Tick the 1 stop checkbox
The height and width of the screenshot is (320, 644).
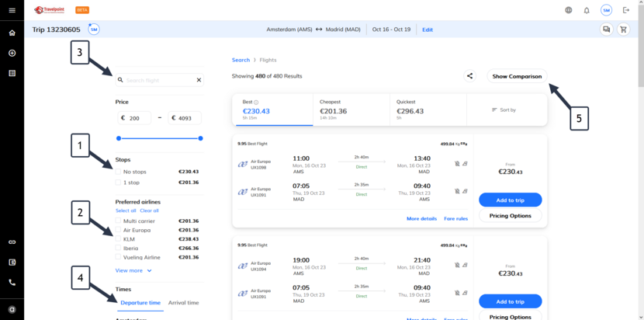[118, 183]
